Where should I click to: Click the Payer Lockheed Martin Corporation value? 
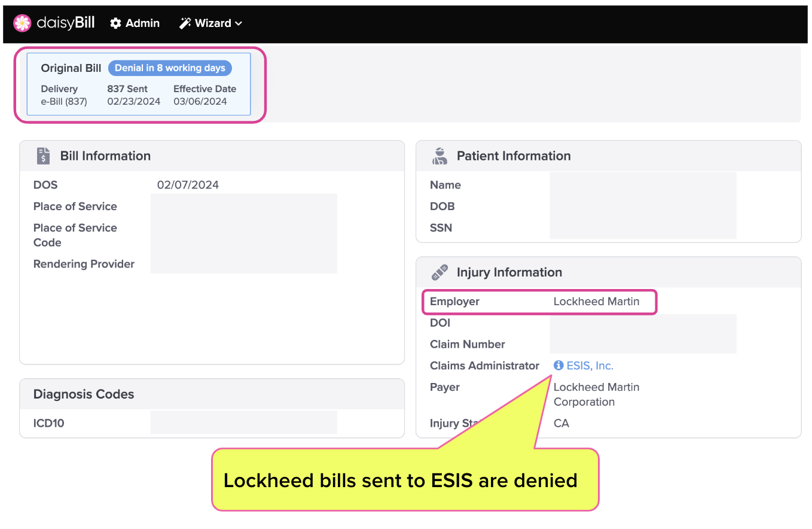[596, 394]
